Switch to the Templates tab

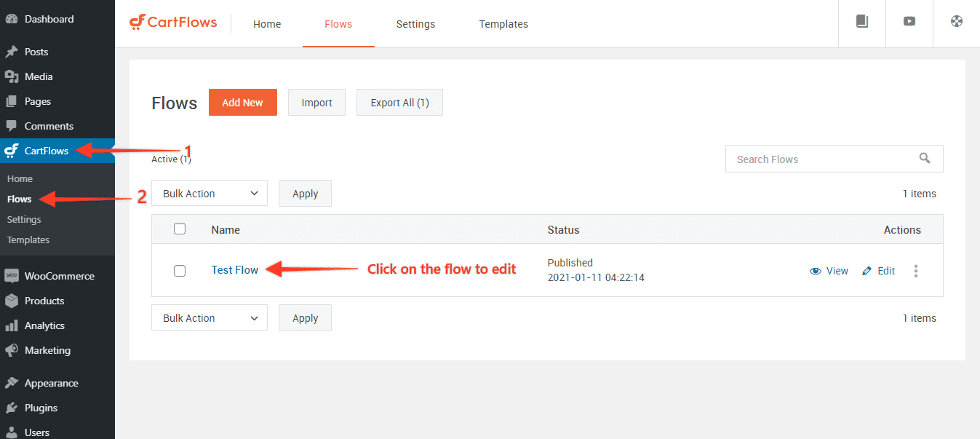(503, 23)
